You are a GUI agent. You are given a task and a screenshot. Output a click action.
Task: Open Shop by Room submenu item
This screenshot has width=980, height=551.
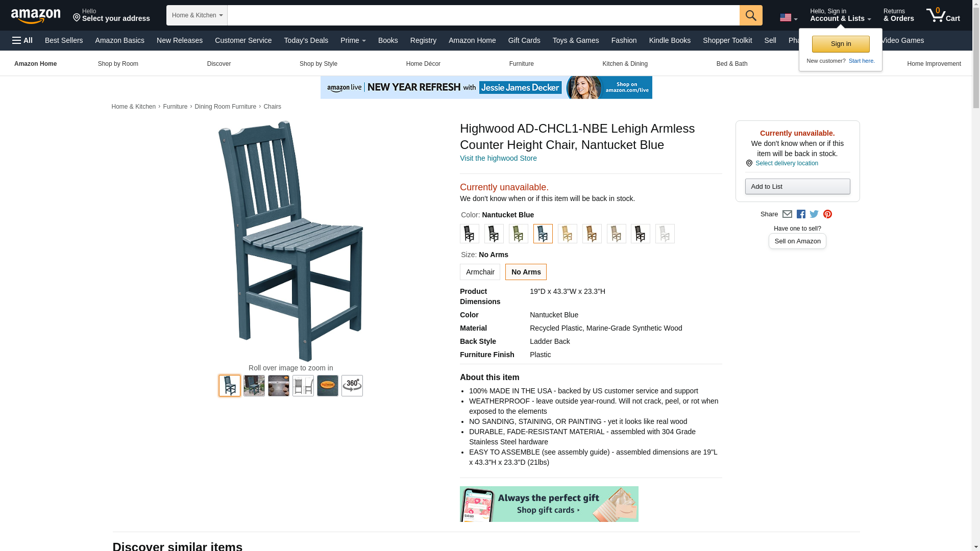click(118, 64)
